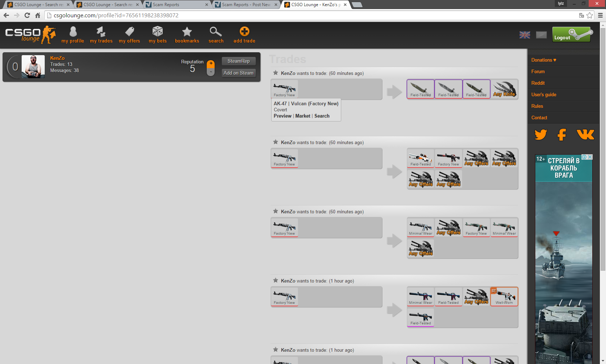Reload the page with refresh icon

point(27,15)
